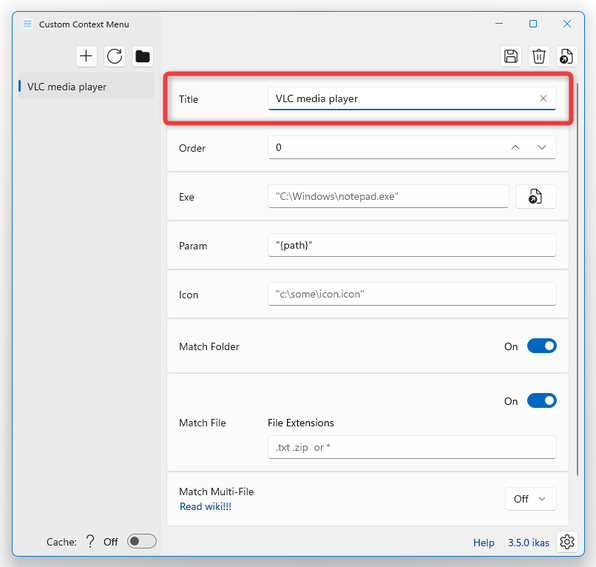Screen dimensions: 596x567
Task: Add a new menu item with plus
Action: click(x=86, y=56)
